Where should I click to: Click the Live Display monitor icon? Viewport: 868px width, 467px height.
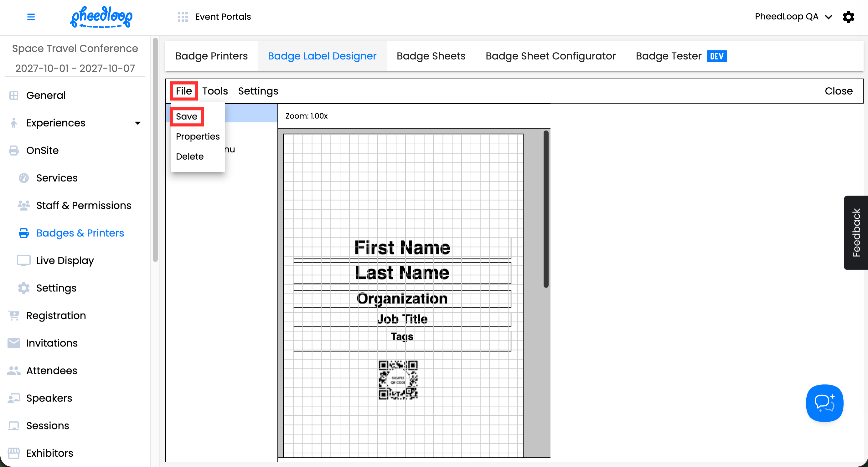[23, 261]
